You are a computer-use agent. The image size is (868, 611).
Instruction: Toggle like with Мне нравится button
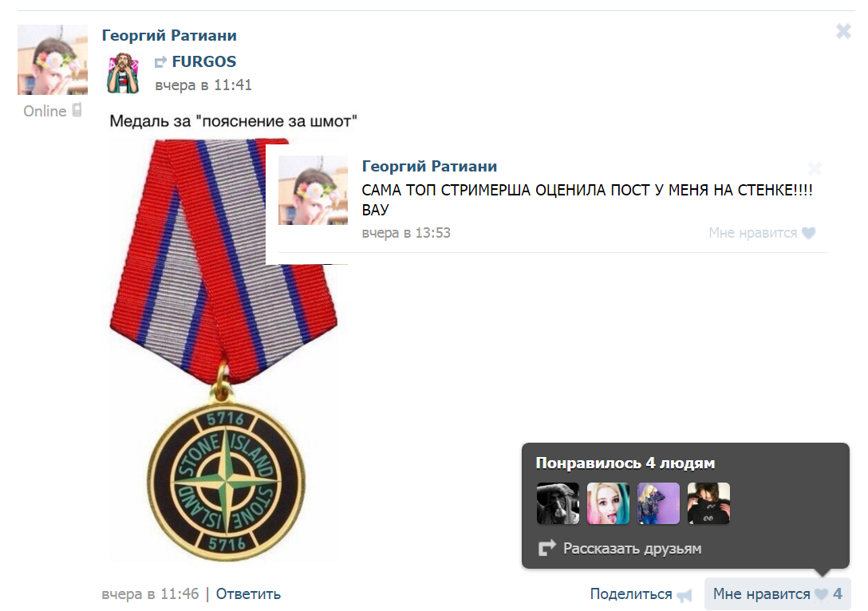(777, 593)
